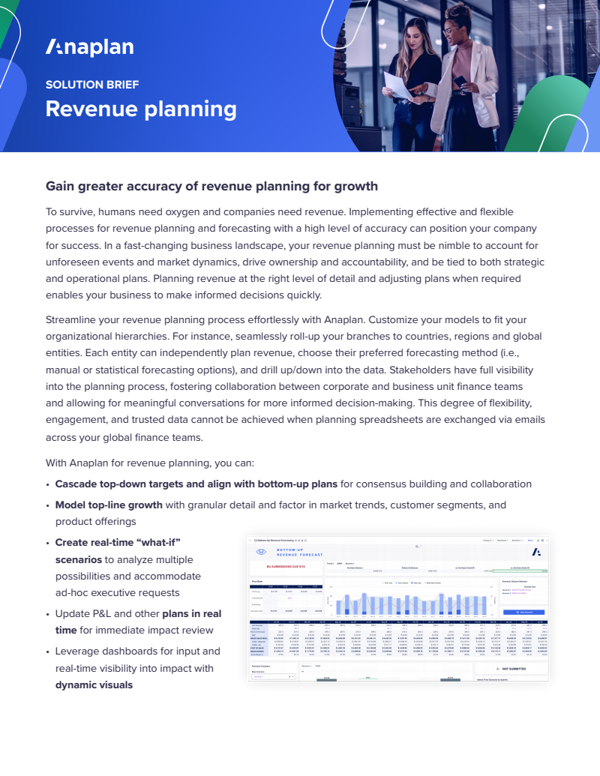600x776 pixels.
Task: Click the 'SOLUTION BRIEF' label
Action: click(x=92, y=85)
